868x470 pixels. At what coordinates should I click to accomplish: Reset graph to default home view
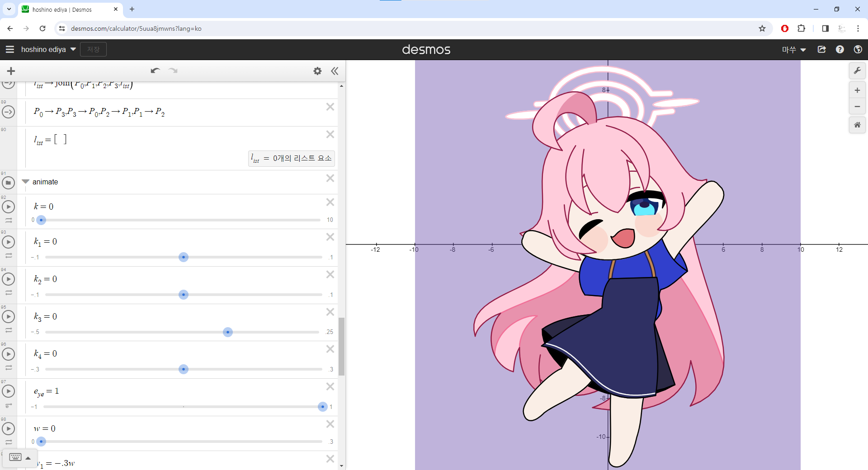pyautogui.click(x=857, y=125)
